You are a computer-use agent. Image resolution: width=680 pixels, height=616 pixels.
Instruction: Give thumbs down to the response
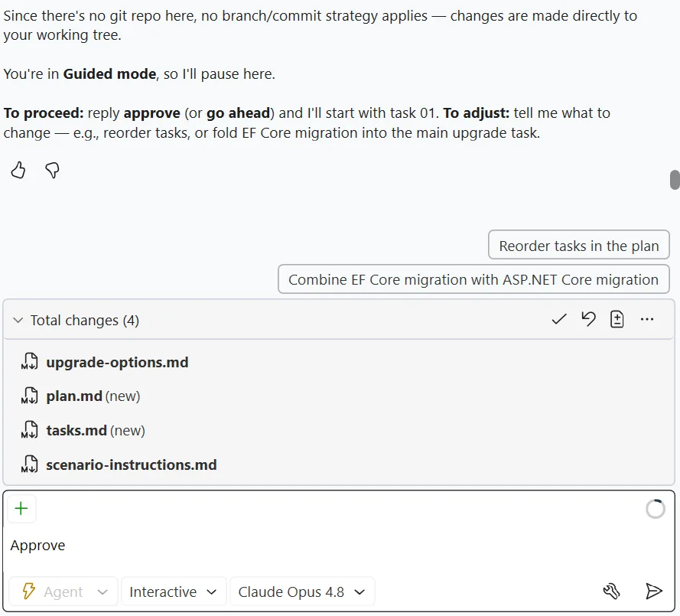point(53,170)
